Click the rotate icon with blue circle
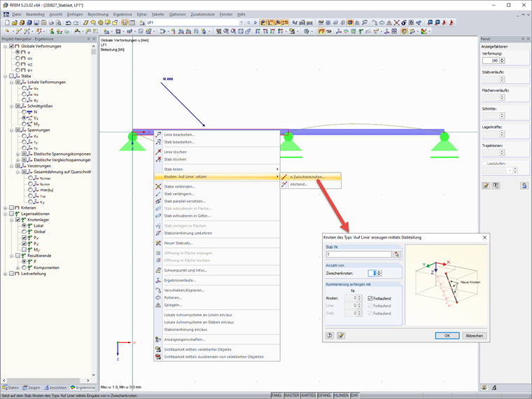532x399 pixels. 381,22
